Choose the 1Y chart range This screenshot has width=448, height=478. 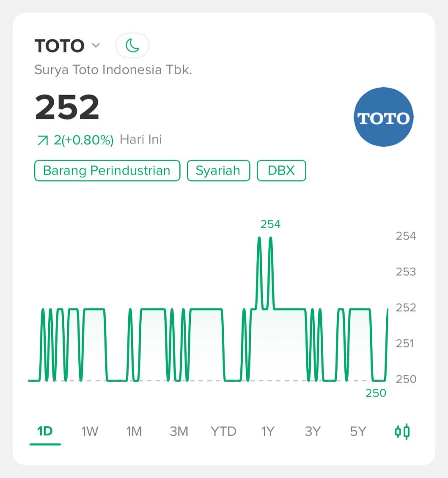268,432
